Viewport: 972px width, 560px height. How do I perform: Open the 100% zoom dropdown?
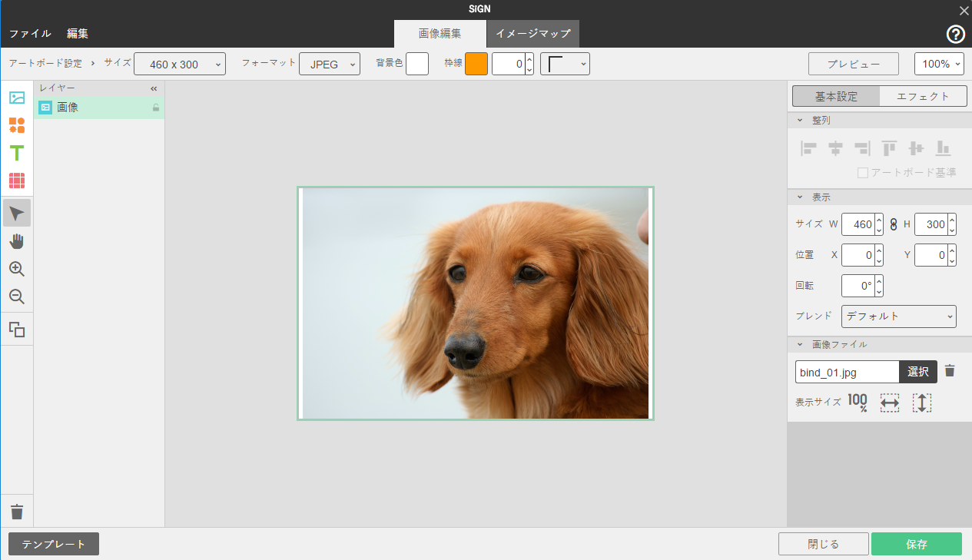[x=939, y=64]
